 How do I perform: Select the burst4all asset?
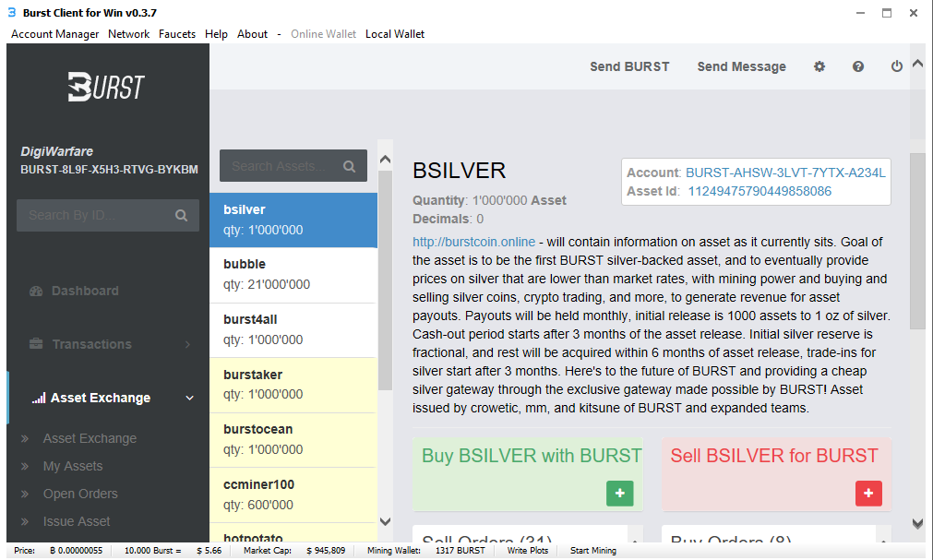293,330
